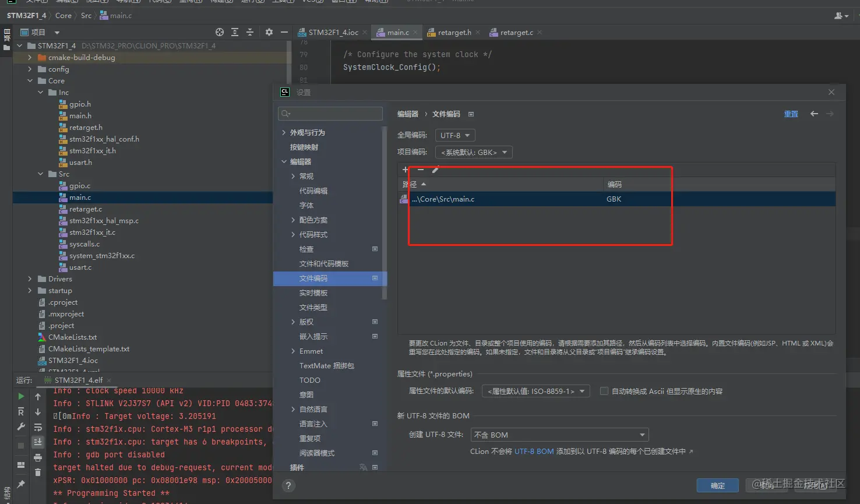Click the down arrow in the run panel

(38, 412)
